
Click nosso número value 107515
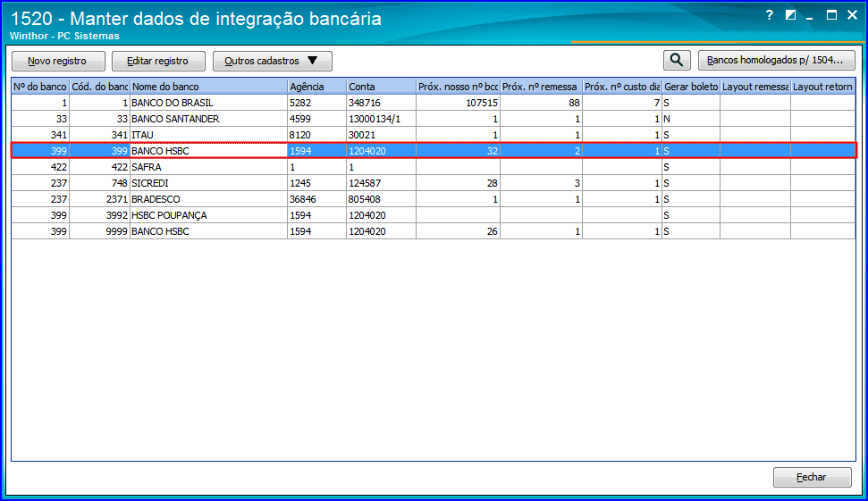pos(482,103)
